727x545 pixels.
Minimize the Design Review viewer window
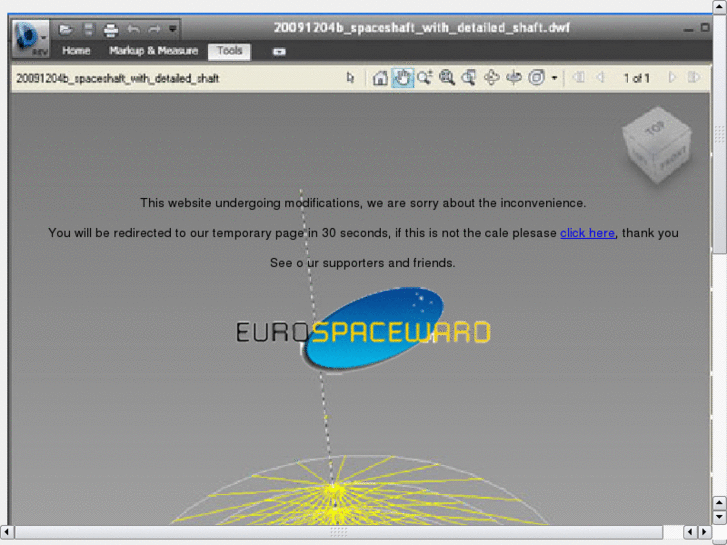click(x=689, y=29)
